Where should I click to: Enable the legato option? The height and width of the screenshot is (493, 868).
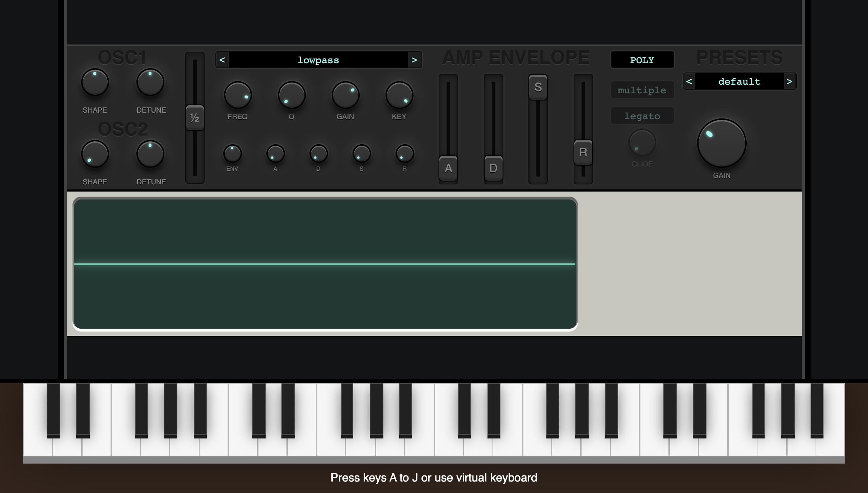(642, 116)
